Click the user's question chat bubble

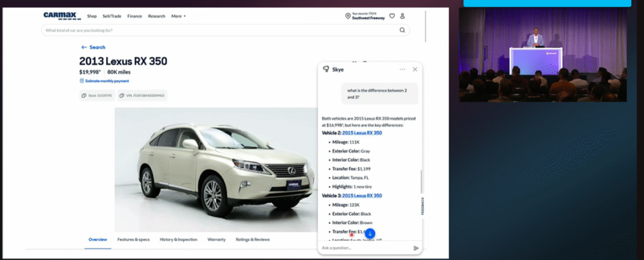click(379, 93)
